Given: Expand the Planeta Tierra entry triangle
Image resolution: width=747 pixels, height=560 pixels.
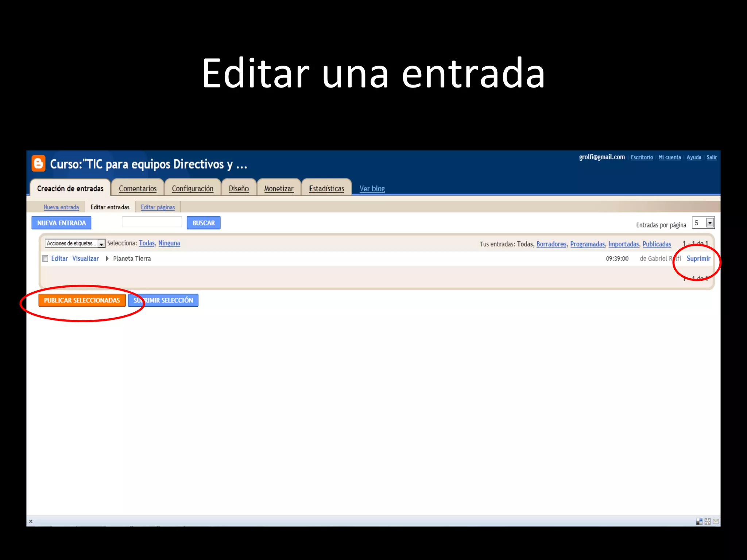Looking at the screenshot, I should click(107, 258).
